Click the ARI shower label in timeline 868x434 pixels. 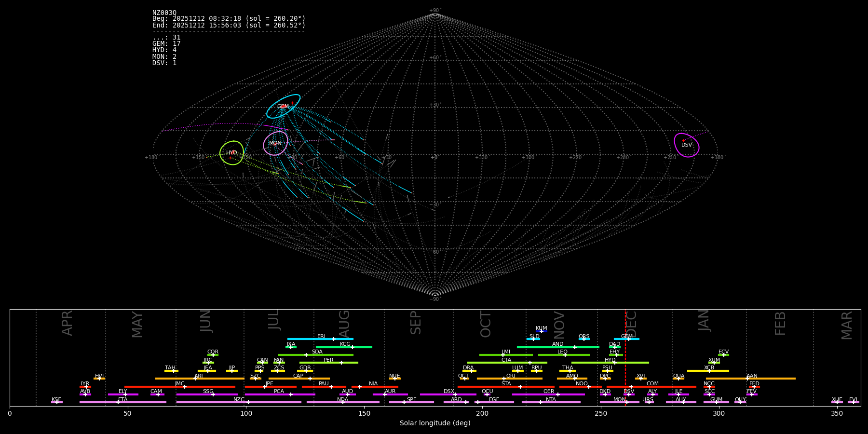pyautogui.click(x=199, y=376)
